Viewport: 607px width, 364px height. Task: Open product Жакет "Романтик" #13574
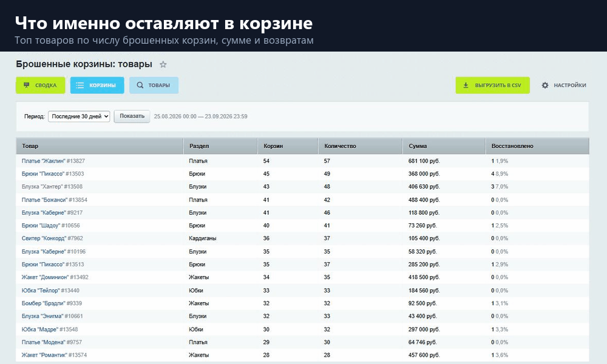54,355
